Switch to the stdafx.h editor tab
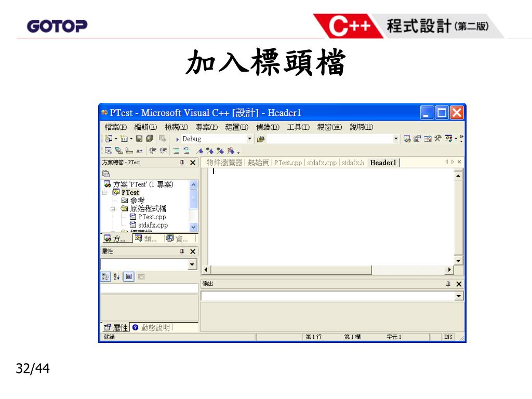Screen dimensions: 532x399 pyautogui.click(x=353, y=163)
